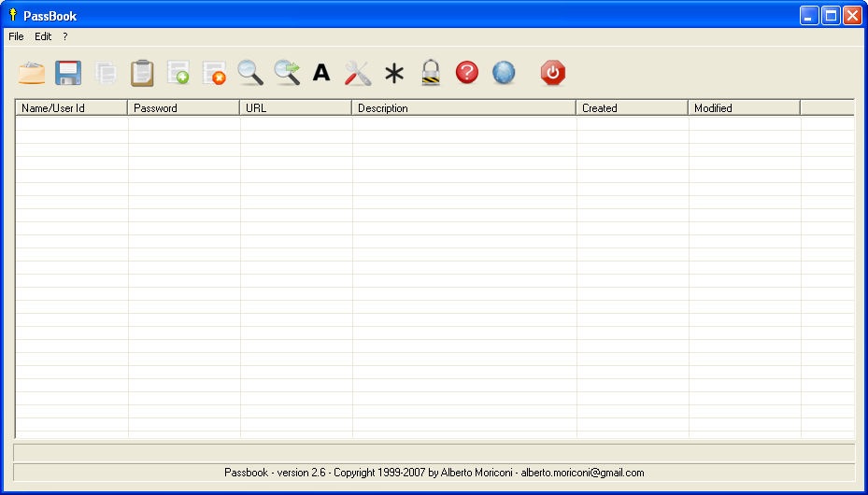This screenshot has width=868, height=495.
Task: Click the floppy disk save icon
Action: point(68,73)
